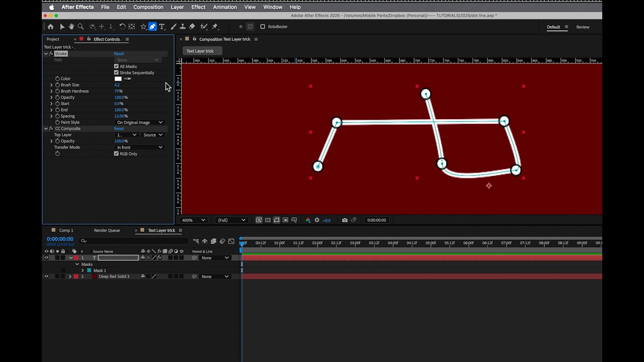644x362 pixels.
Task: Select the Eraser tool
Action: [x=192, y=27]
